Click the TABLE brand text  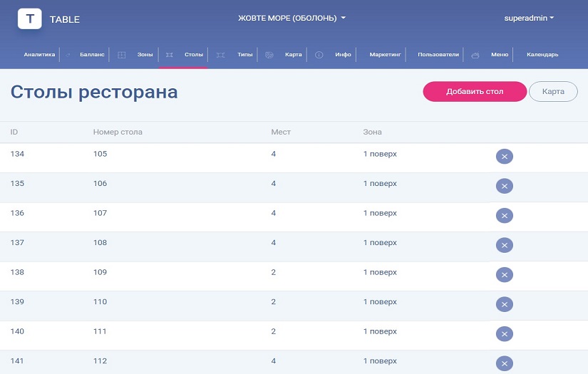coord(64,19)
